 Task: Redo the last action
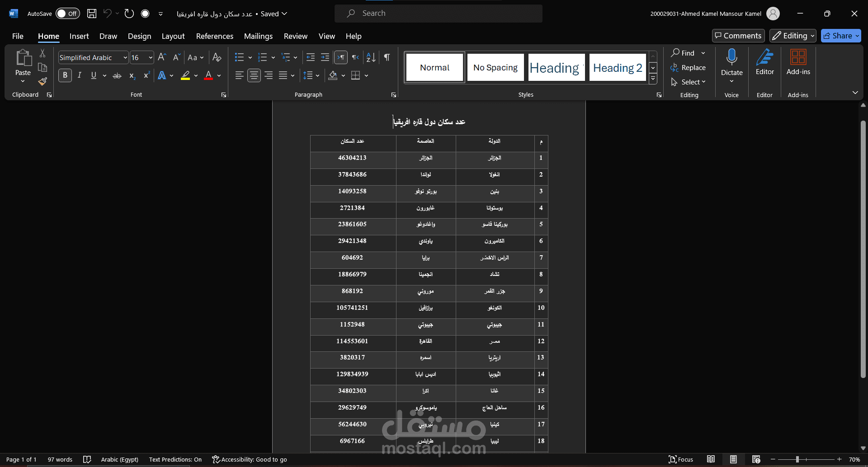click(129, 14)
